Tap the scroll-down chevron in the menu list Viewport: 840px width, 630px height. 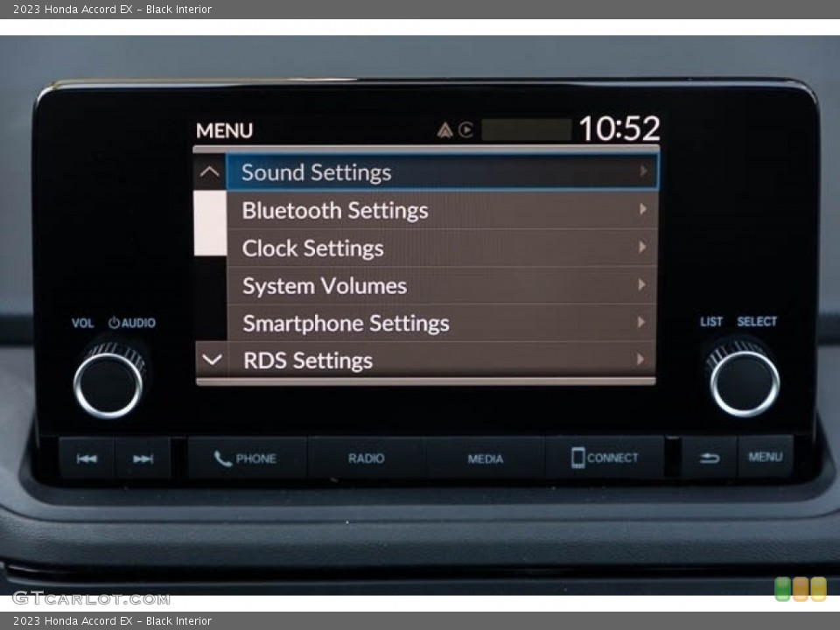click(212, 360)
